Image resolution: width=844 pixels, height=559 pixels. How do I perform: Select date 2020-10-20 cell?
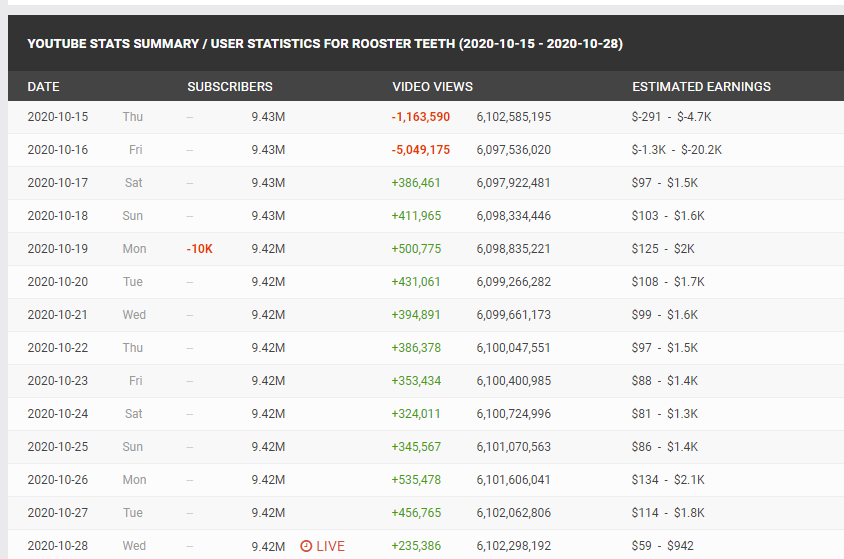coord(58,282)
